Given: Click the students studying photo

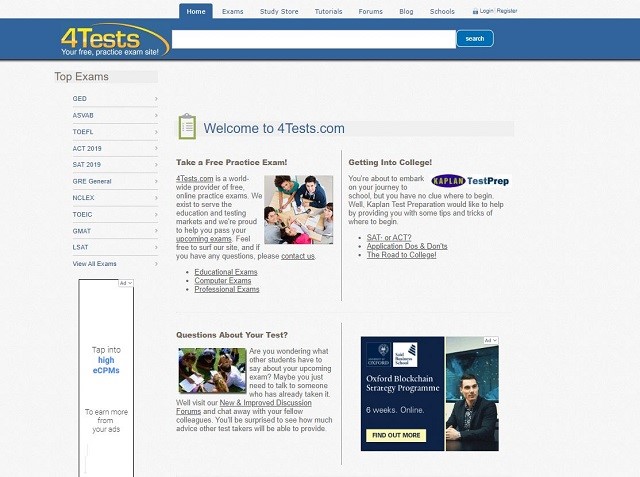Looking at the screenshot, I should pos(298,210).
